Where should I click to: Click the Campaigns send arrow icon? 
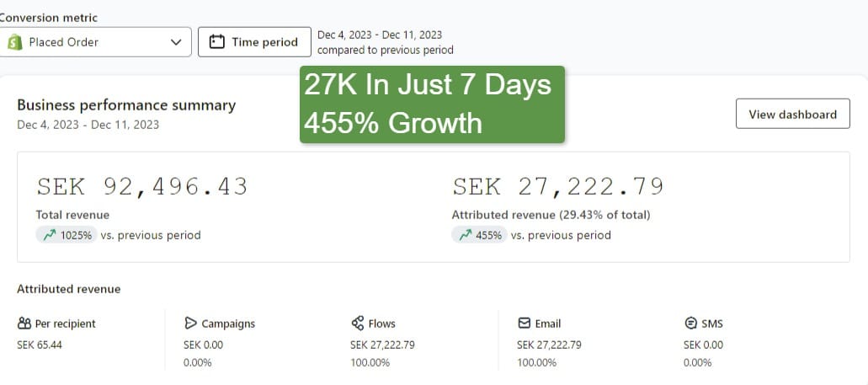(x=190, y=324)
